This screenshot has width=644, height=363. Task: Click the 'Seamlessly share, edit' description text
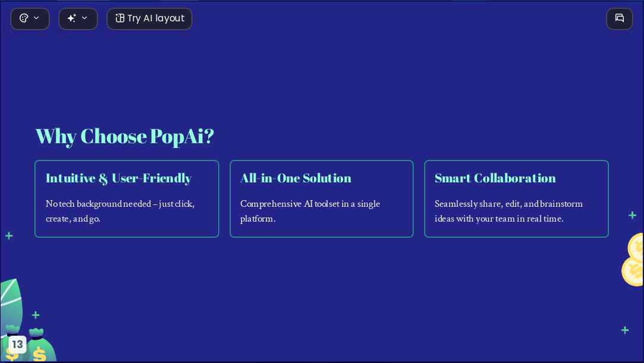[x=508, y=212]
